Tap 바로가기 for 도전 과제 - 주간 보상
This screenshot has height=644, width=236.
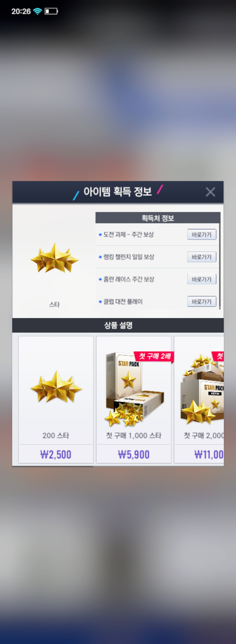click(x=202, y=234)
